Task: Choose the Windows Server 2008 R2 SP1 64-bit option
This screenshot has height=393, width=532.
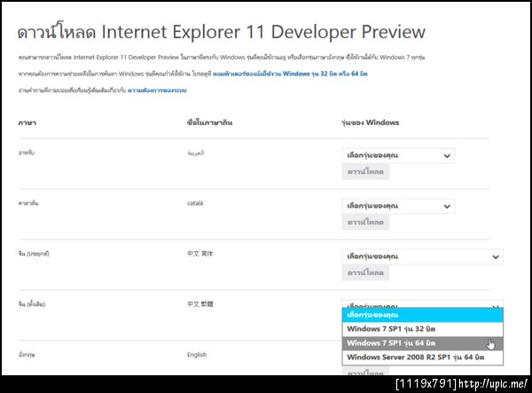Action: [422, 358]
